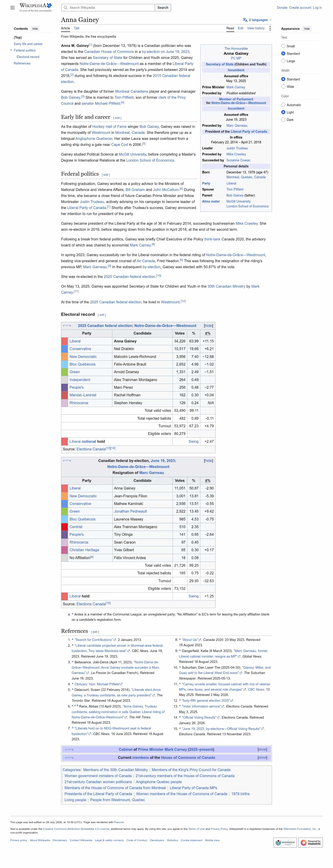This screenshot has width=333, height=868.
Task: Click the Log in link
Action: point(317,7)
